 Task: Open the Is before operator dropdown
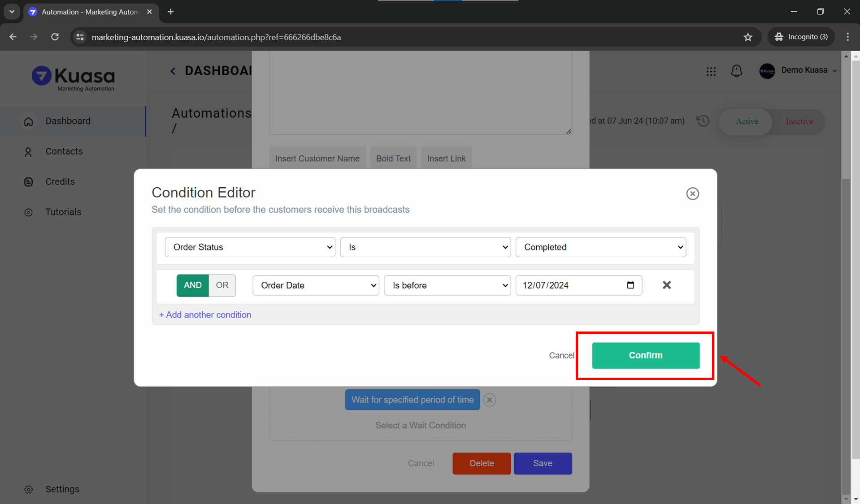(x=447, y=285)
